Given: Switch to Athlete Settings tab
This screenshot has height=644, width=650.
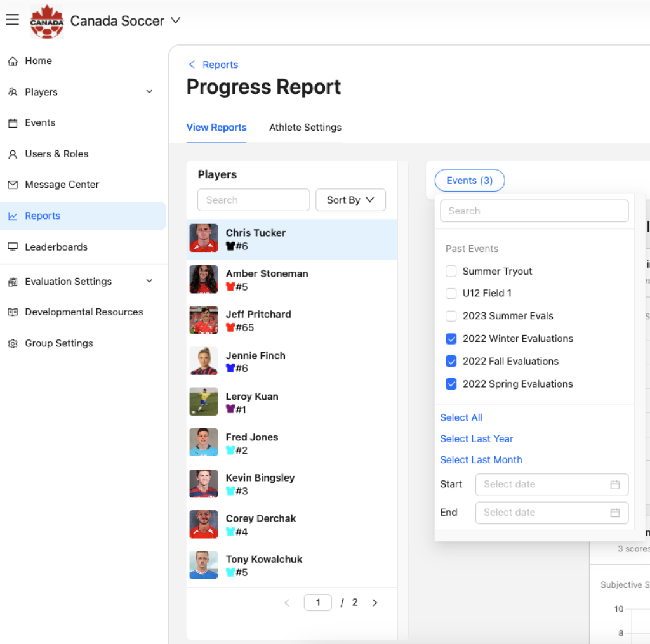Looking at the screenshot, I should [x=305, y=128].
